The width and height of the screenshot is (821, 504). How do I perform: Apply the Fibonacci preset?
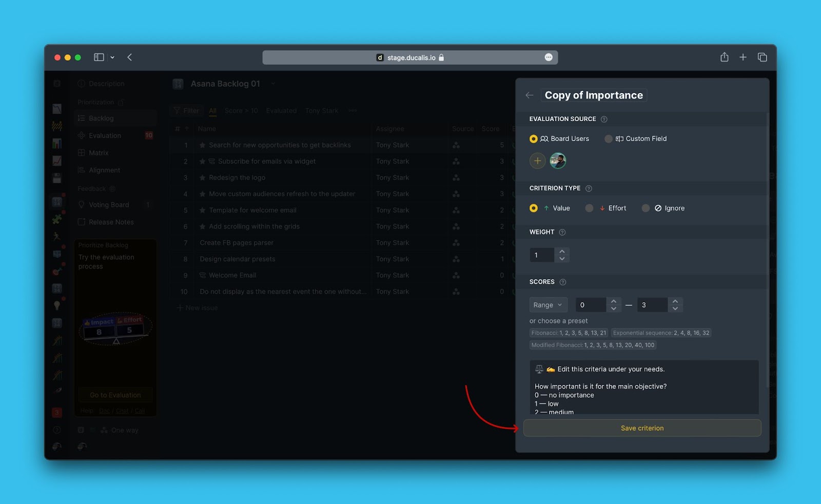[569, 333]
